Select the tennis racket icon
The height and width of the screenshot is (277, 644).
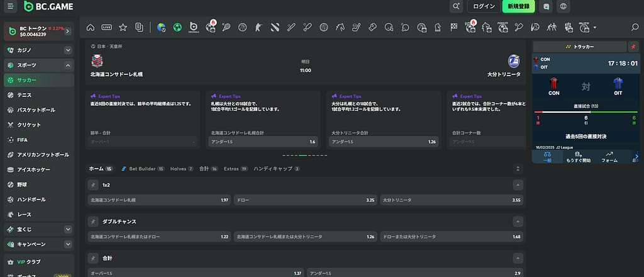pyautogui.click(x=226, y=28)
